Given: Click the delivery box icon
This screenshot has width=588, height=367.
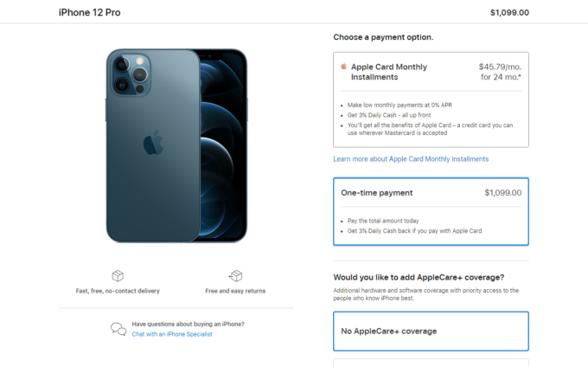Looking at the screenshot, I should [x=118, y=276].
